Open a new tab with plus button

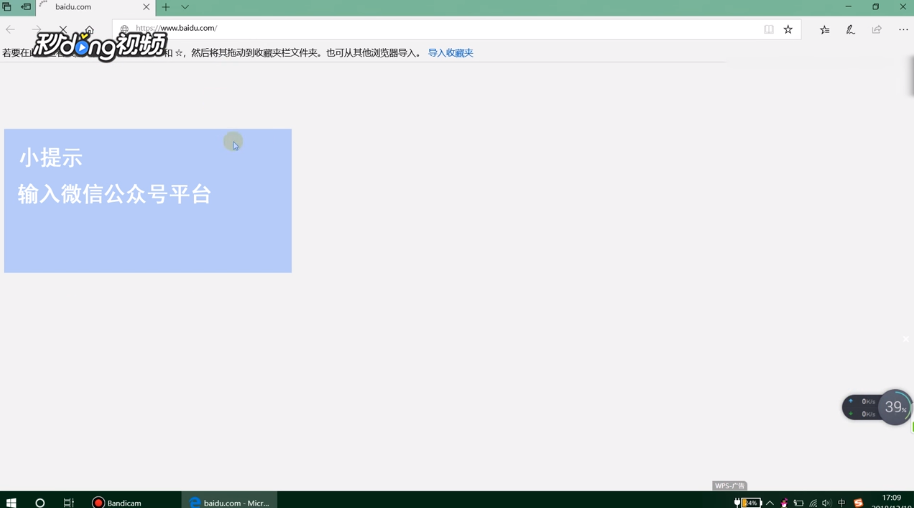[x=166, y=7]
